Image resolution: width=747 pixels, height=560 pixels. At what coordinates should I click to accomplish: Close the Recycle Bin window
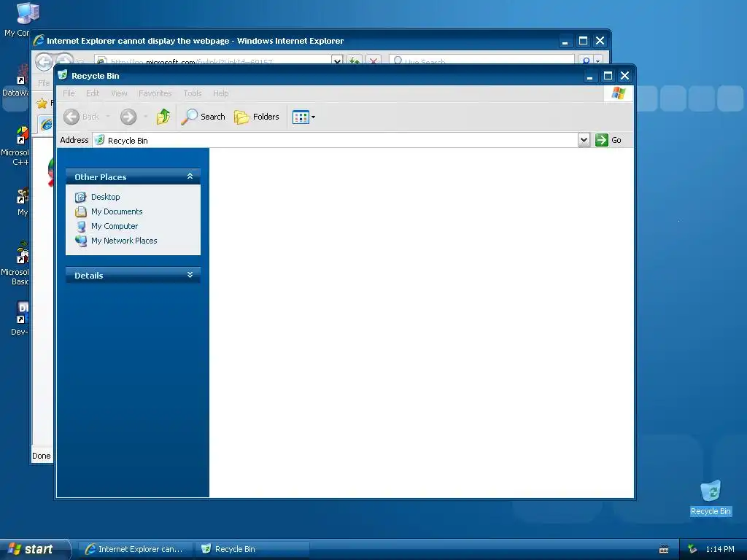pyautogui.click(x=624, y=76)
